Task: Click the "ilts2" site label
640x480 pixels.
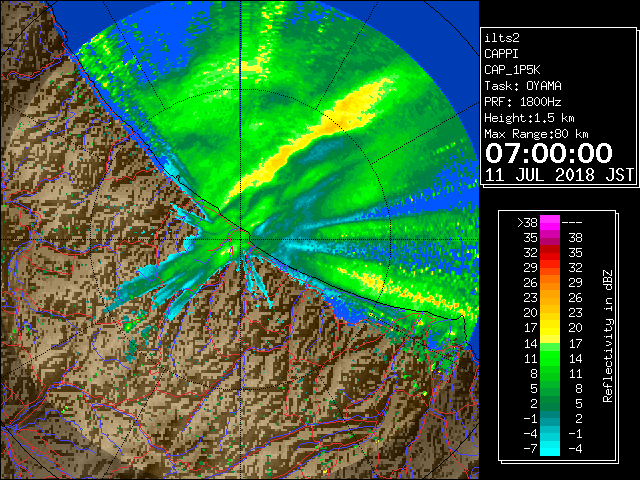Action: tap(502, 38)
